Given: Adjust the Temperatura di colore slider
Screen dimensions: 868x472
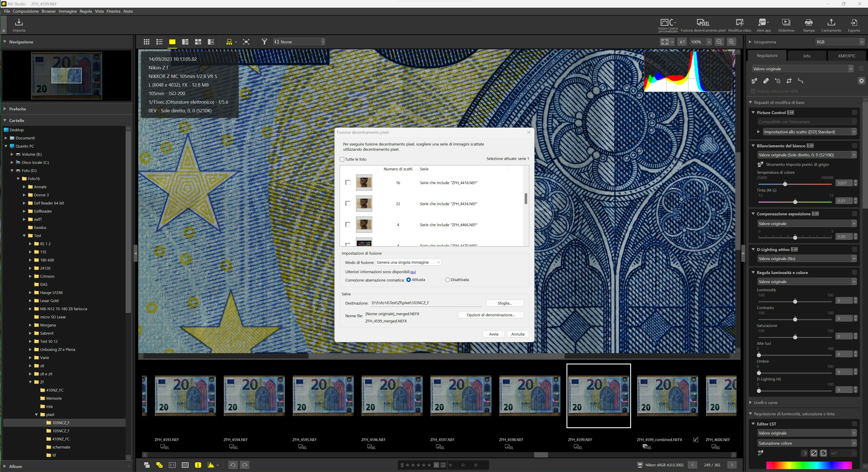Looking at the screenshot, I should click(x=785, y=184).
